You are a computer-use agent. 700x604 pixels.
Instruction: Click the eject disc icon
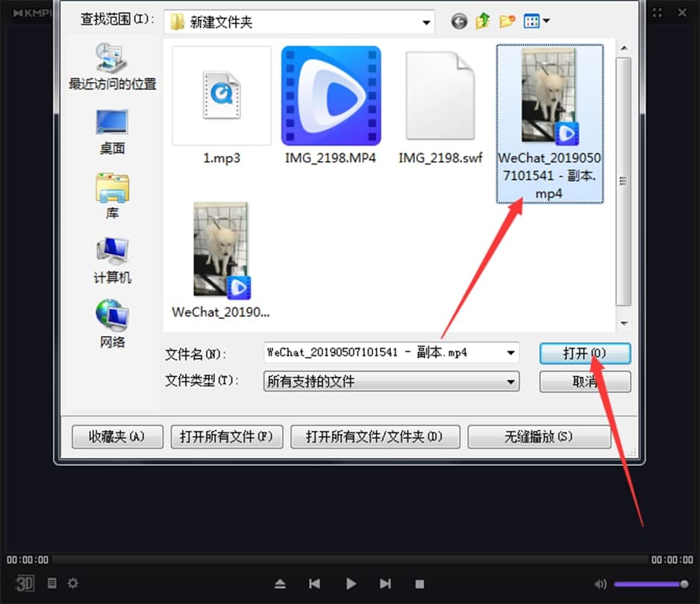point(280,584)
